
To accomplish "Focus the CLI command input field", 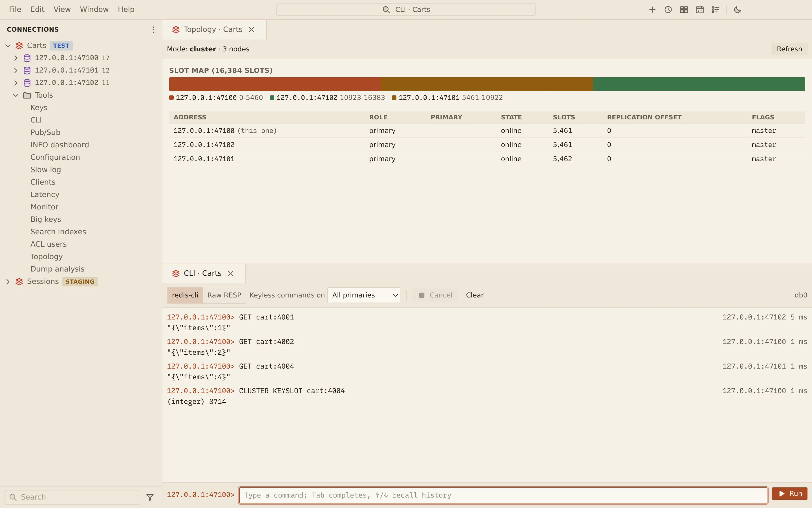I will point(503,495).
